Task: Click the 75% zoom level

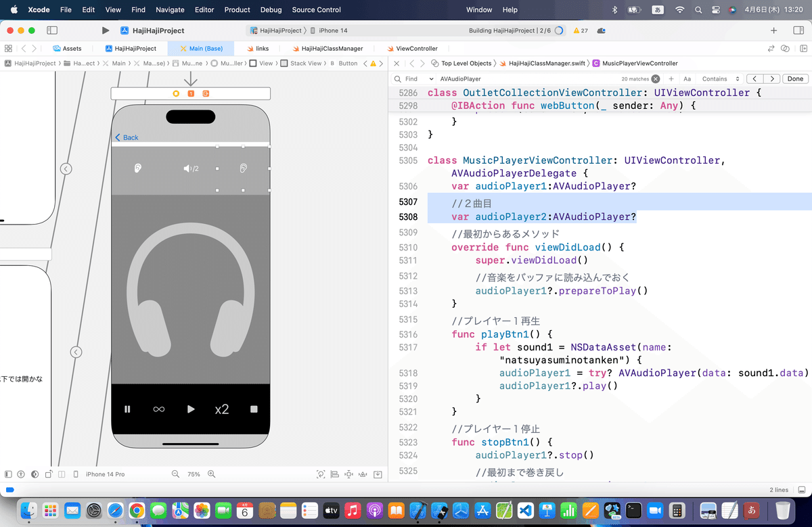Action: [x=194, y=474]
